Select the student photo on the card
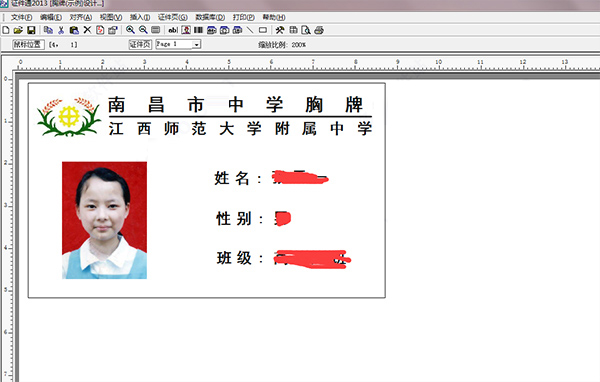 coord(104,220)
